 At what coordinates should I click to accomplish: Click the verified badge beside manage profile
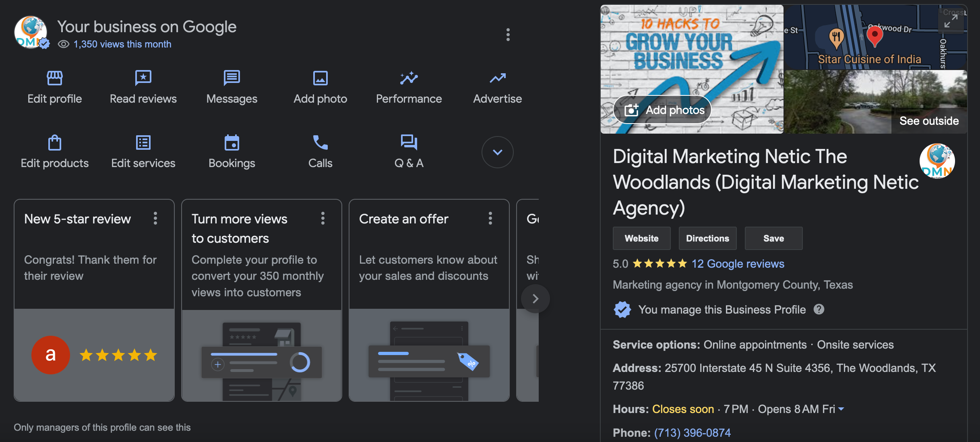click(622, 309)
